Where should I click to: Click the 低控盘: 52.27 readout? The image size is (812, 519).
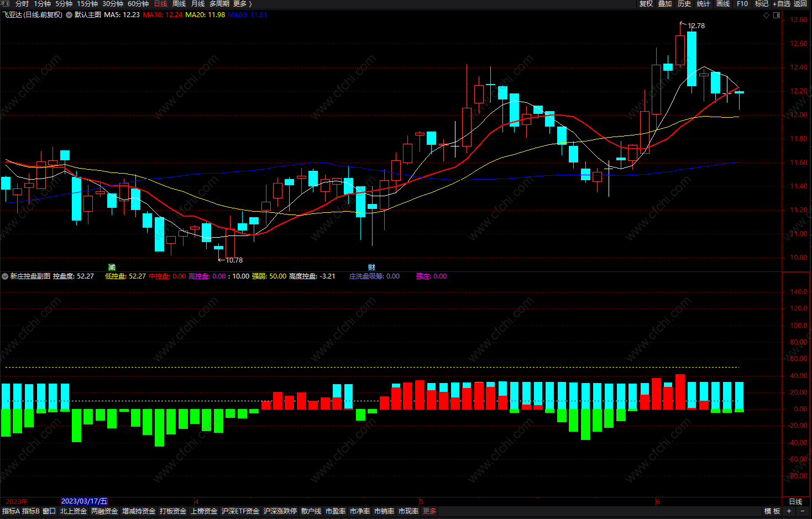point(125,276)
